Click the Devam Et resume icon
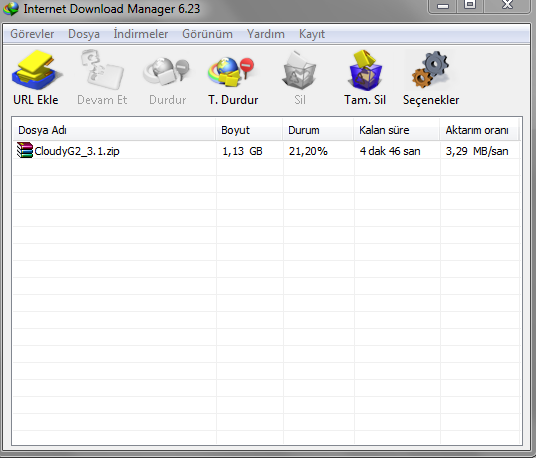The height and width of the screenshot is (458, 536). click(102, 70)
